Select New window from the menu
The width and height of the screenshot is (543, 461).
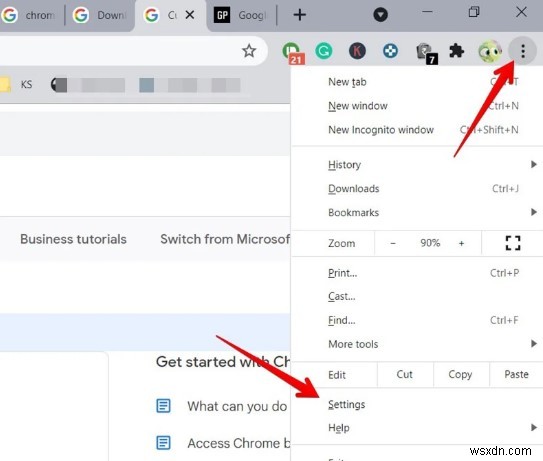[417, 106]
